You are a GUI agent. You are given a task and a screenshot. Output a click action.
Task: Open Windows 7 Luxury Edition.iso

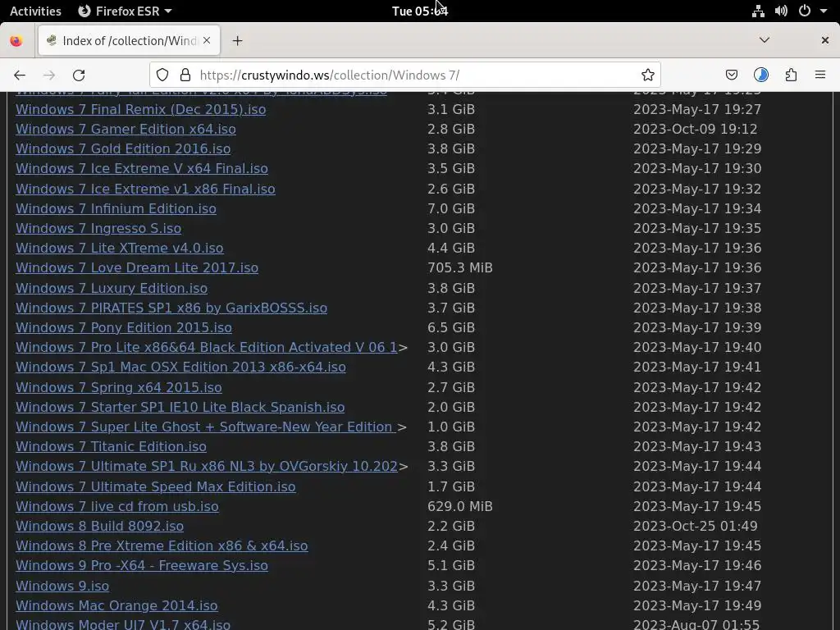112,288
